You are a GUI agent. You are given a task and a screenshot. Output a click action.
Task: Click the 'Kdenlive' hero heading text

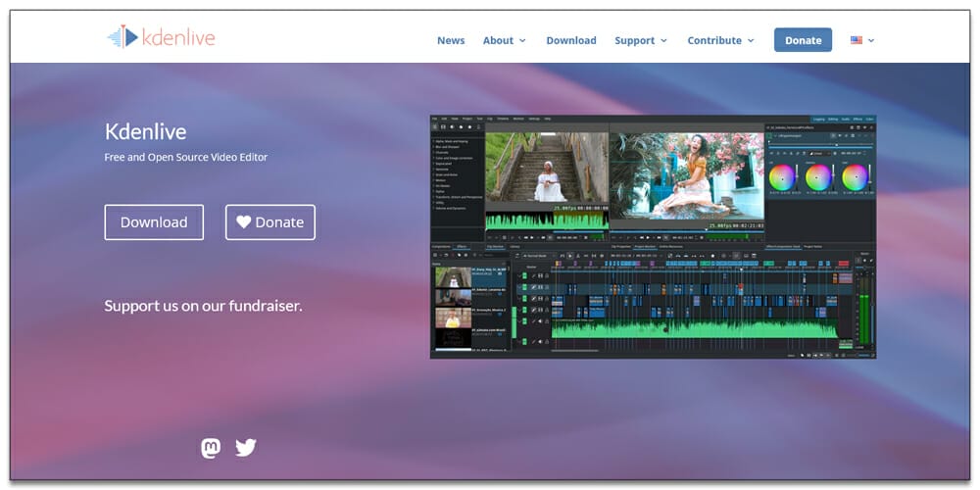coord(146,132)
